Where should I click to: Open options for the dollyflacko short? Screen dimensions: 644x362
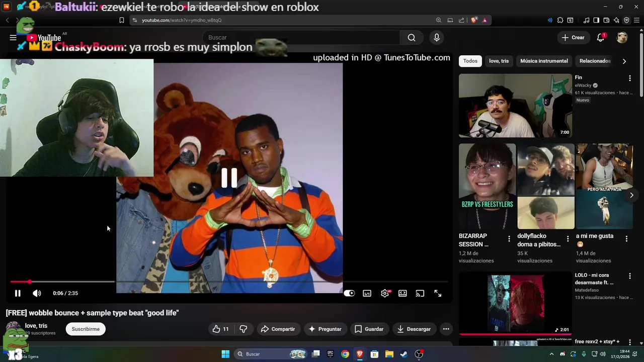click(568, 239)
